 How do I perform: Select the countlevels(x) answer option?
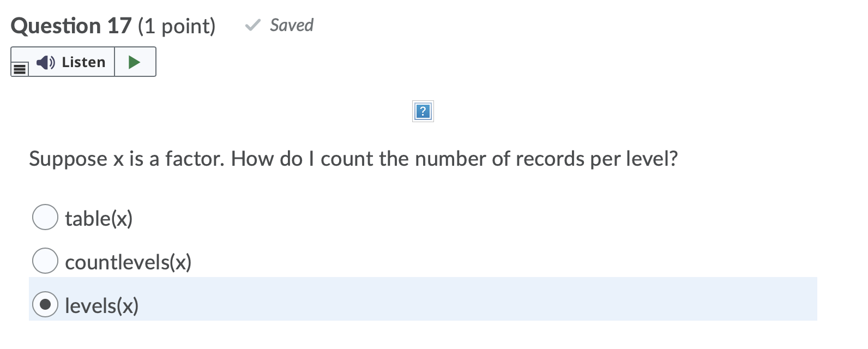[x=46, y=260]
